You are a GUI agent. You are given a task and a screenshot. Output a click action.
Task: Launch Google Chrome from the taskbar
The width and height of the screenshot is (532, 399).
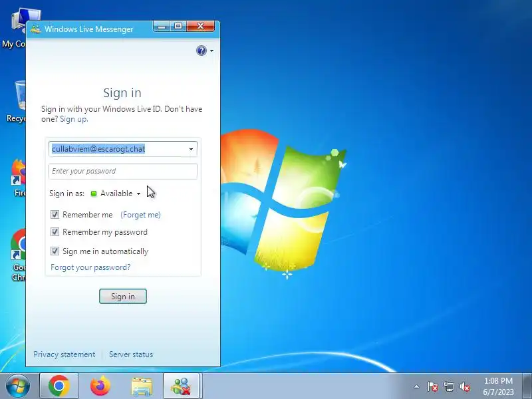click(x=59, y=386)
